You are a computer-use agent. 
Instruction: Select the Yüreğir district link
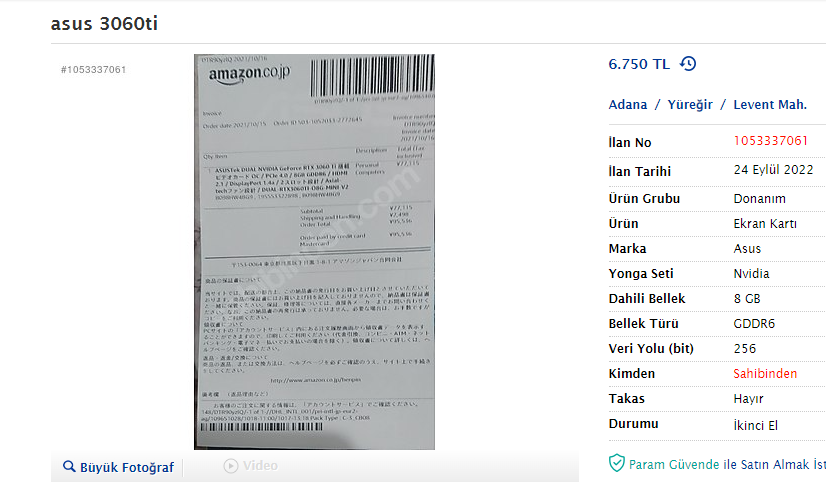690,104
